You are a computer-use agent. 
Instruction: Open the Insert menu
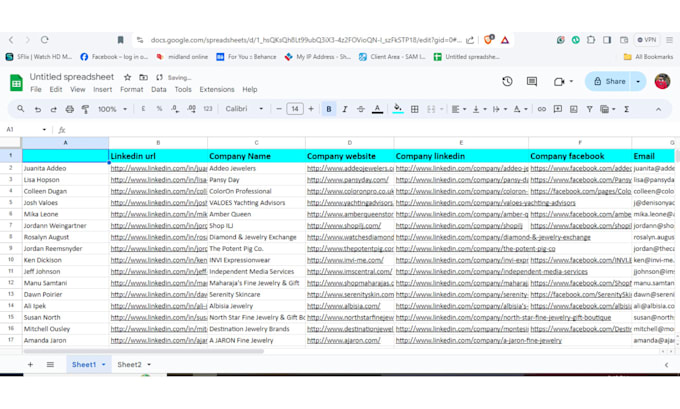[102, 89]
